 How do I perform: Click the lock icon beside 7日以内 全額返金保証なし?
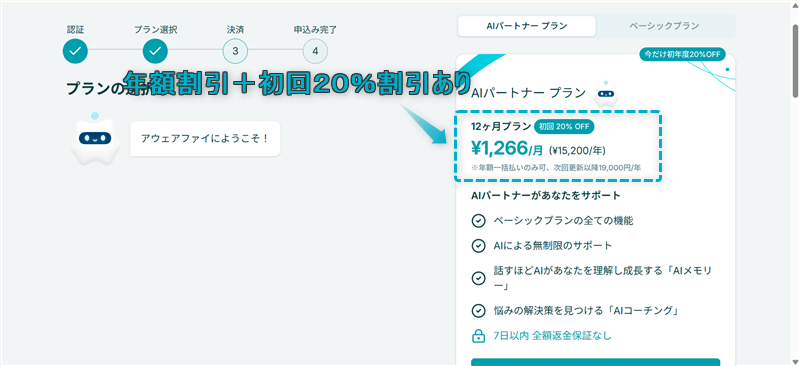(478, 336)
